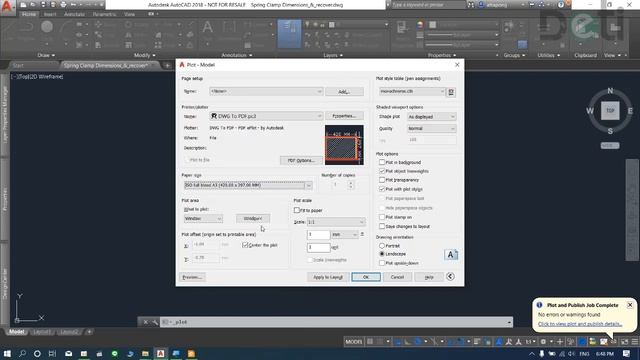
Task: Open the plot and publish details link
Action: pos(580,324)
